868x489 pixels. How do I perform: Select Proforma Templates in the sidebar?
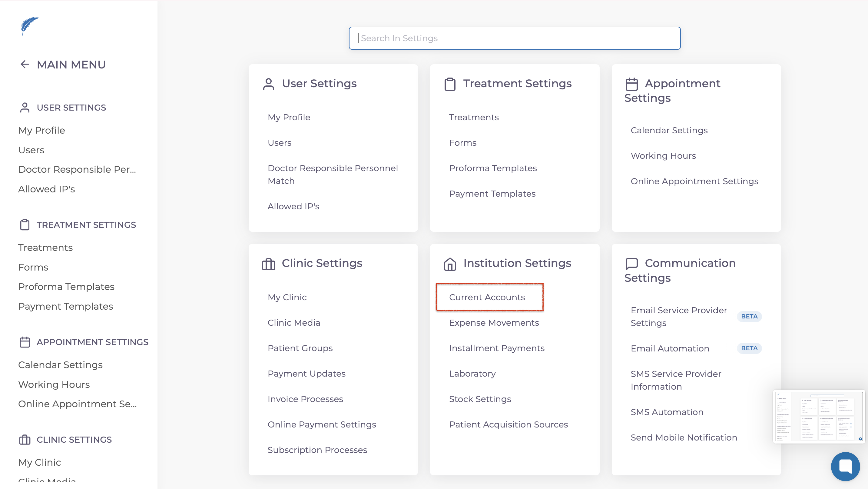coord(66,286)
